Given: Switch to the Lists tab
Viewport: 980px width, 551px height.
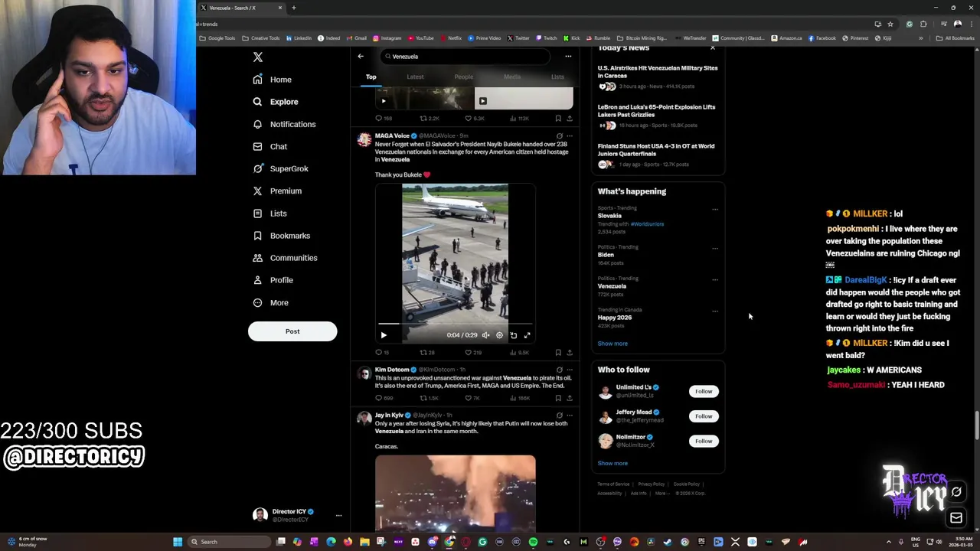Looking at the screenshot, I should pos(557,77).
